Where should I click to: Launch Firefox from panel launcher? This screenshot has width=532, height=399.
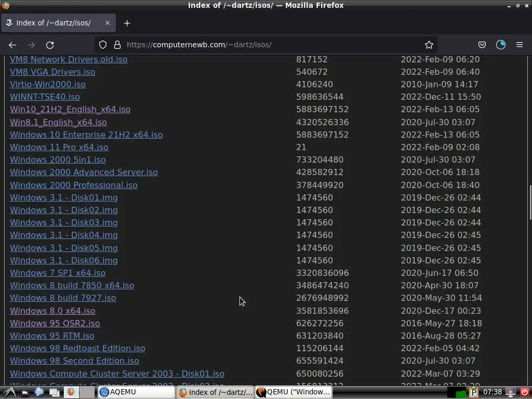71,392
